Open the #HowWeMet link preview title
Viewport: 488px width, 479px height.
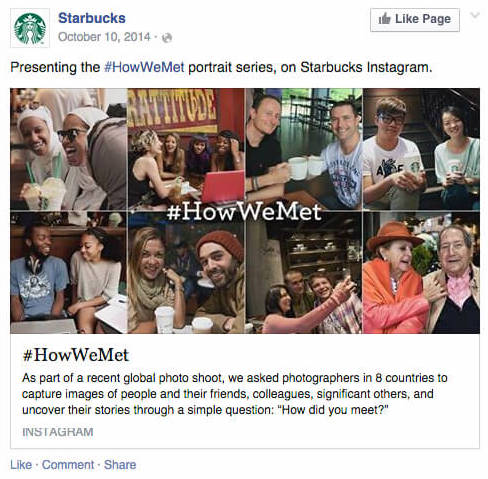pyautogui.click(x=75, y=355)
